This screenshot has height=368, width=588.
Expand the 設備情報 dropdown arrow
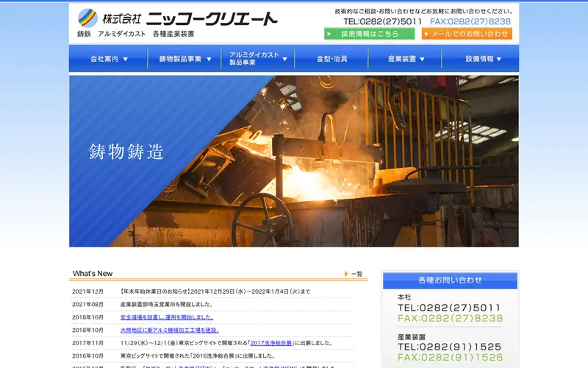click(x=499, y=59)
